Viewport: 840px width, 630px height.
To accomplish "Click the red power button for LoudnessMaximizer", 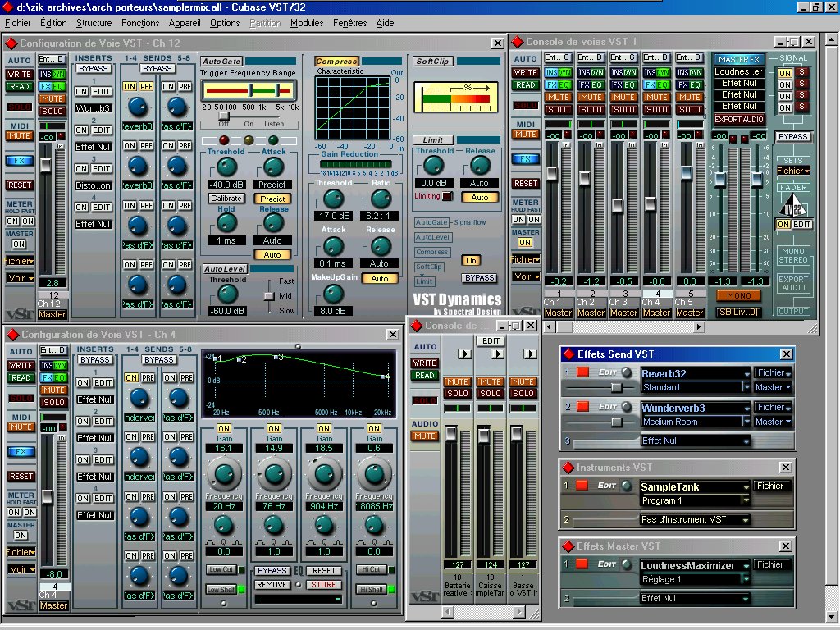I will pyautogui.click(x=582, y=564).
